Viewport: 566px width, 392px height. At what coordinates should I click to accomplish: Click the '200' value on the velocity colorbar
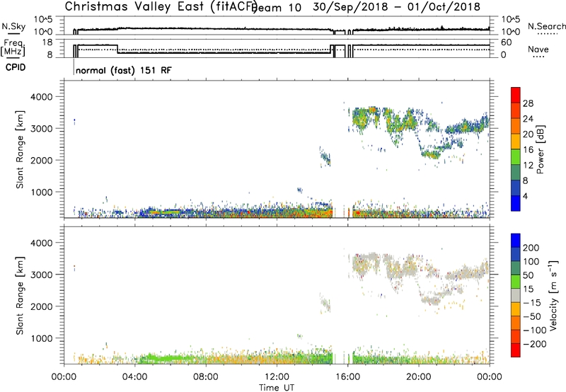(x=531, y=248)
